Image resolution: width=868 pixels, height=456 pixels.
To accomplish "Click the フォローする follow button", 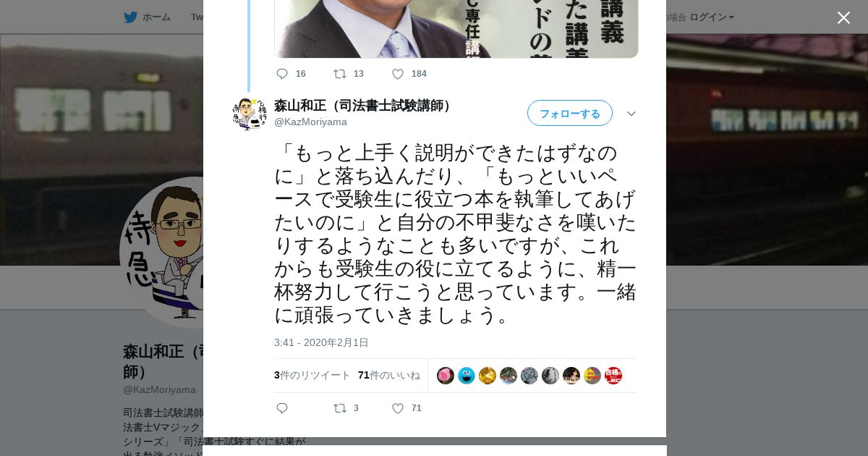I will point(570,113).
